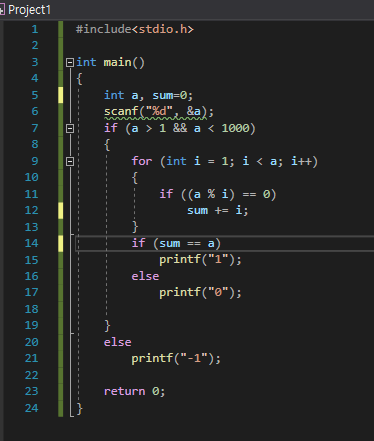Click line number 1 in the gutter
Viewport: 374px width, 441px height.
(x=35, y=29)
